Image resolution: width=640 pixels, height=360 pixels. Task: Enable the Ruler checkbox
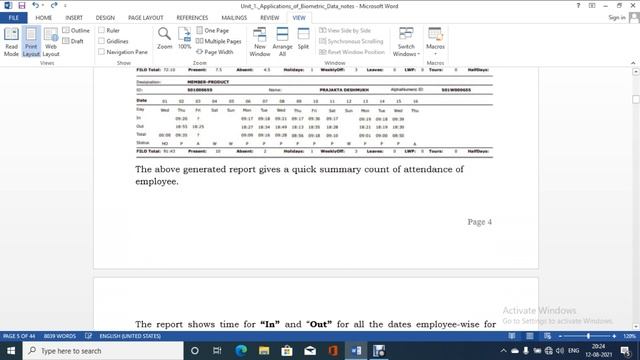pyautogui.click(x=102, y=31)
